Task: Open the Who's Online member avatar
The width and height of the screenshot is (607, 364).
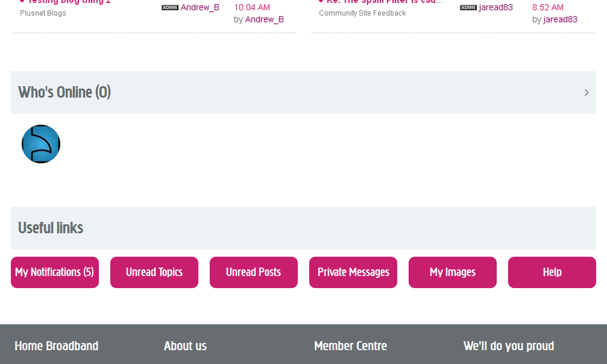Action: click(x=41, y=144)
